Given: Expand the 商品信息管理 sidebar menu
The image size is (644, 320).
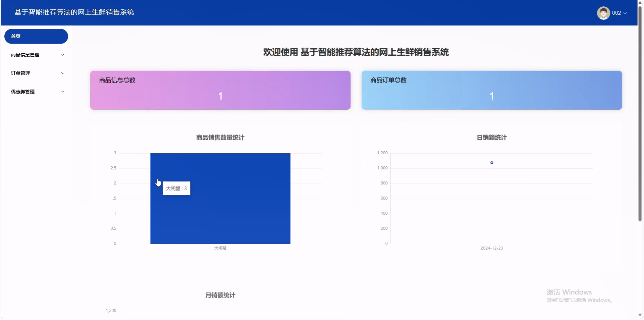Looking at the screenshot, I should coord(36,55).
